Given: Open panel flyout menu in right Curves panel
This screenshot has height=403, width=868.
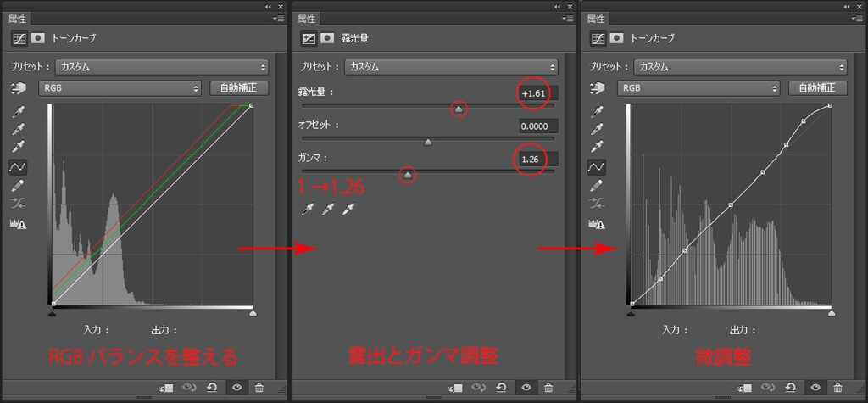Looking at the screenshot, I should pos(857,19).
